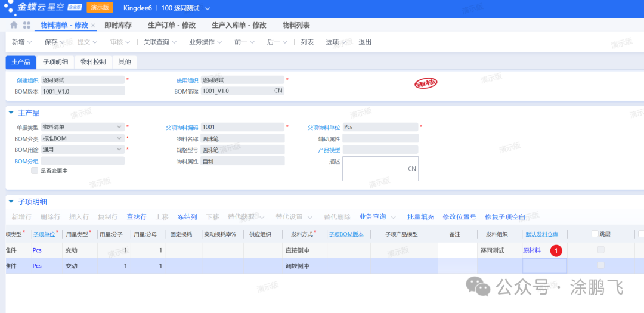Image resolution: width=644 pixels, height=313 pixels.
Task: Expand the 单据类型 dropdown
Action: click(120, 127)
